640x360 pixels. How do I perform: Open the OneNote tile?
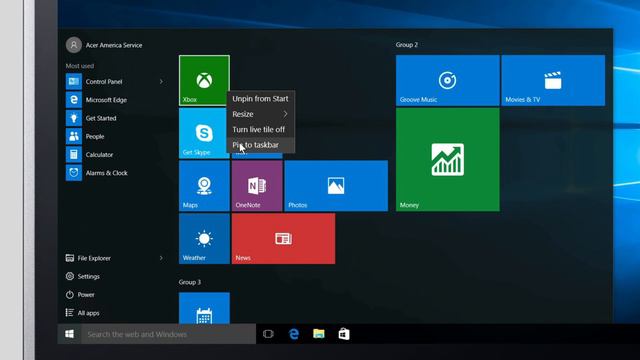pyautogui.click(x=257, y=186)
